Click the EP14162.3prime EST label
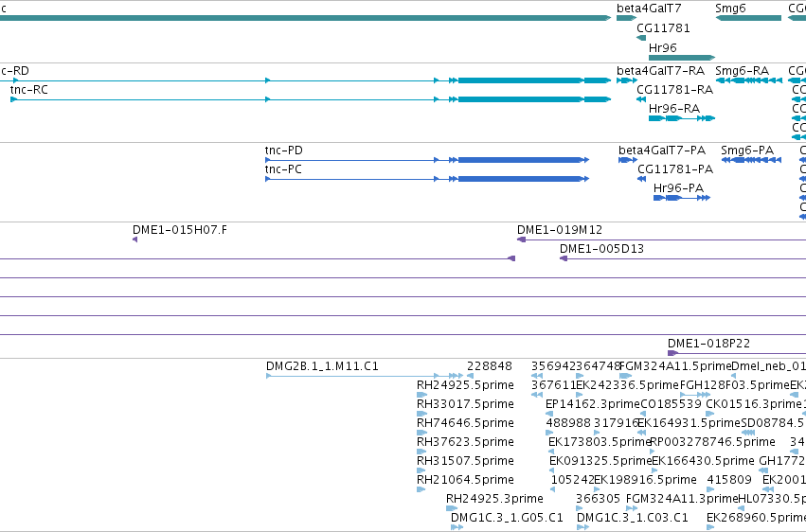The width and height of the screenshot is (806, 532). (593, 404)
